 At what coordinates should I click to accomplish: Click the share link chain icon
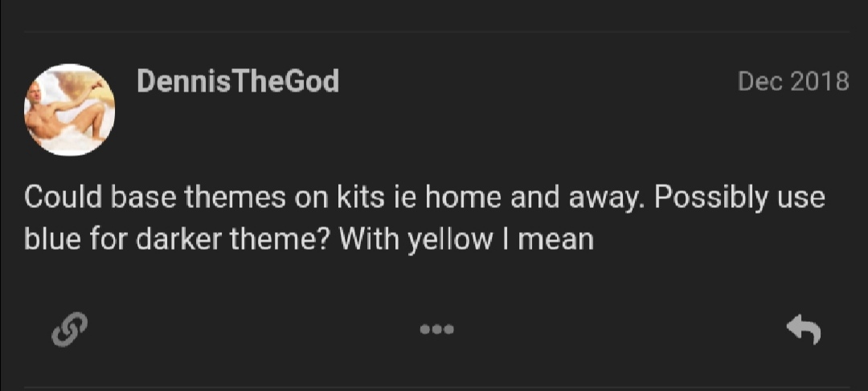click(x=69, y=329)
